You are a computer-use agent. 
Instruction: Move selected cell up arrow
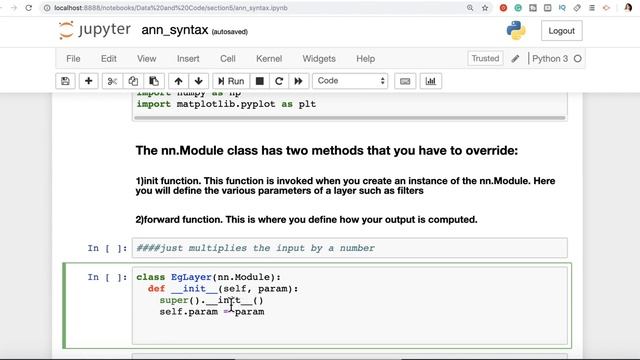(x=178, y=81)
